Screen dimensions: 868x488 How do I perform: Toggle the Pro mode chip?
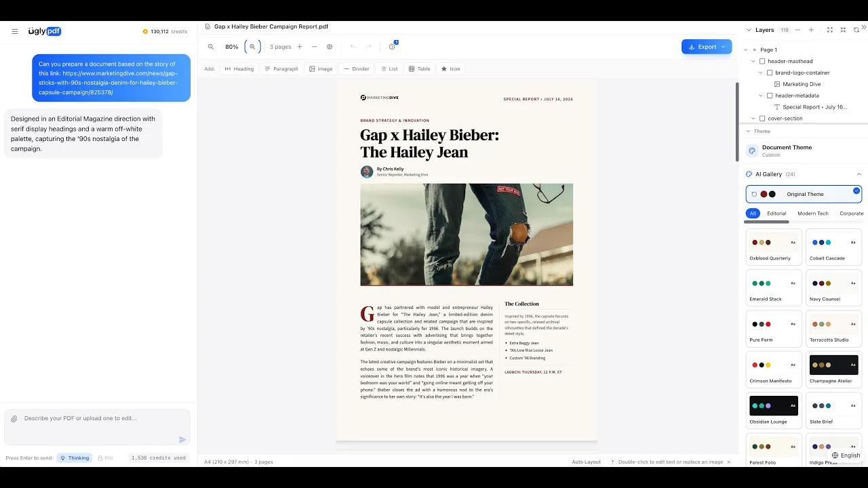(x=105, y=458)
